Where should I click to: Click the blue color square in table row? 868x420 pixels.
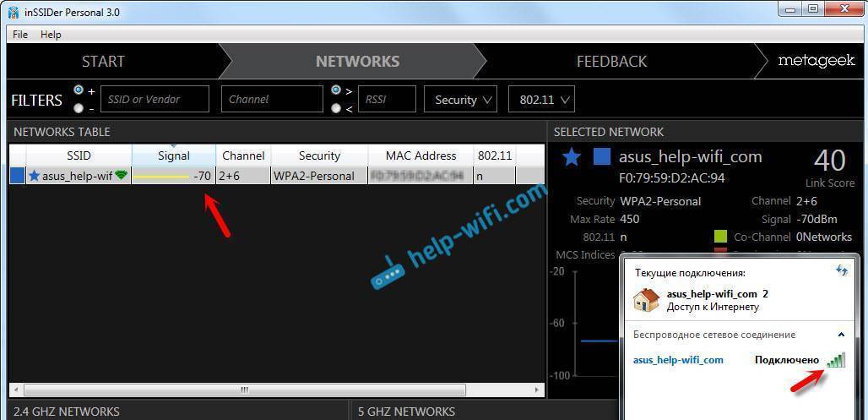pos(18,177)
